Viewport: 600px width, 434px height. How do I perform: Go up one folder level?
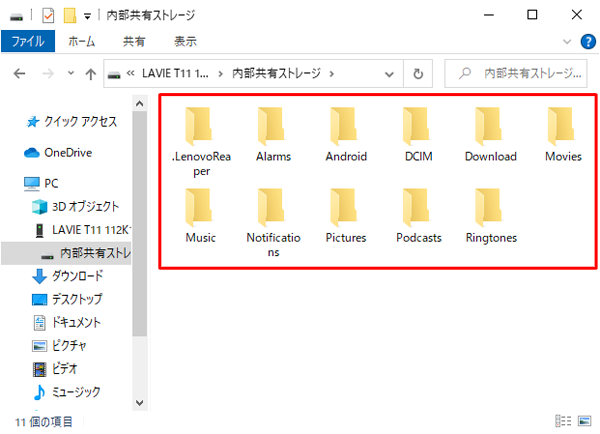91,73
